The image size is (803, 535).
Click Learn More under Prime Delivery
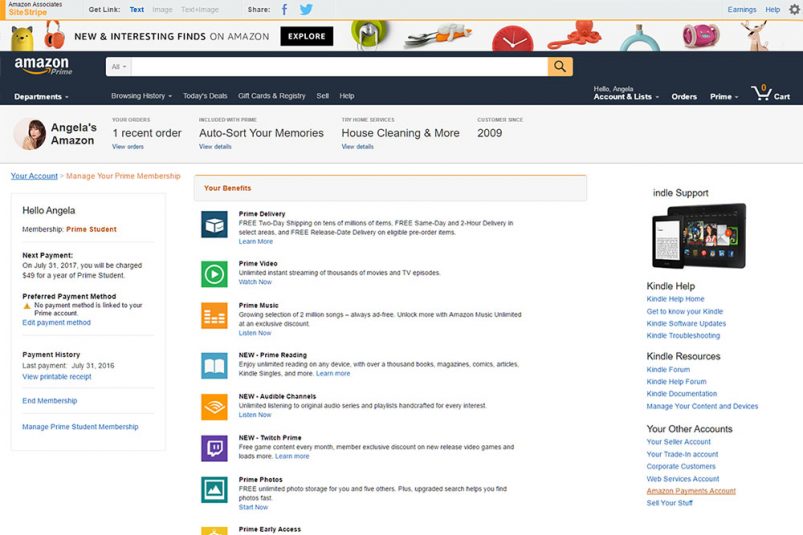(256, 242)
